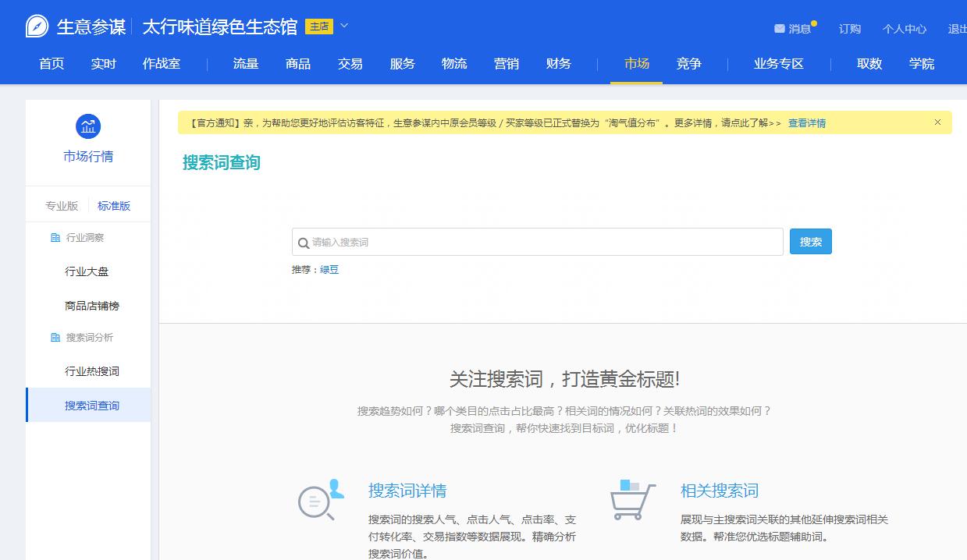Open the 竞争 menu in top navigation
The width and height of the screenshot is (967, 560).
(x=688, y=64)
